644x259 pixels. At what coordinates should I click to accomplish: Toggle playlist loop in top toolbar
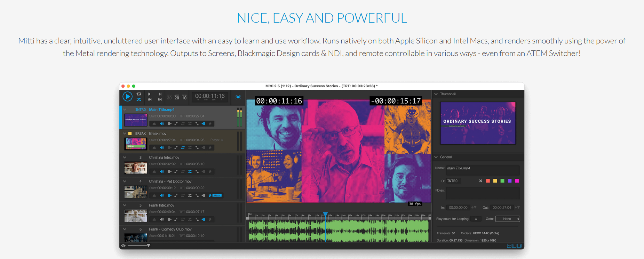point(139,94)
